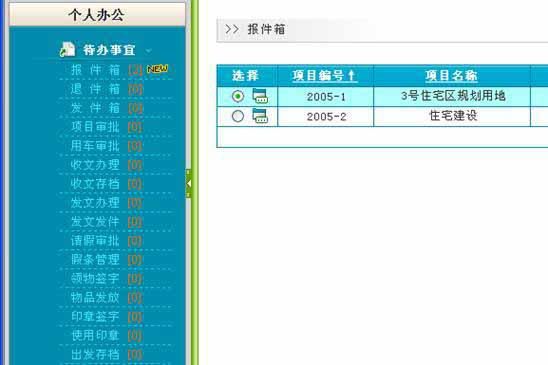The width and height of the screenshot is (548, 365).
Task: Open 发文办理 menu item
Action: [x=95, y=203]
